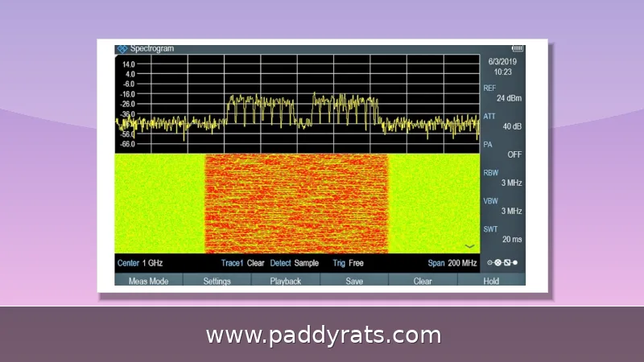644x362 pixels.
Task: Click the -66.0 level axis label
Action: click(127, 144)
